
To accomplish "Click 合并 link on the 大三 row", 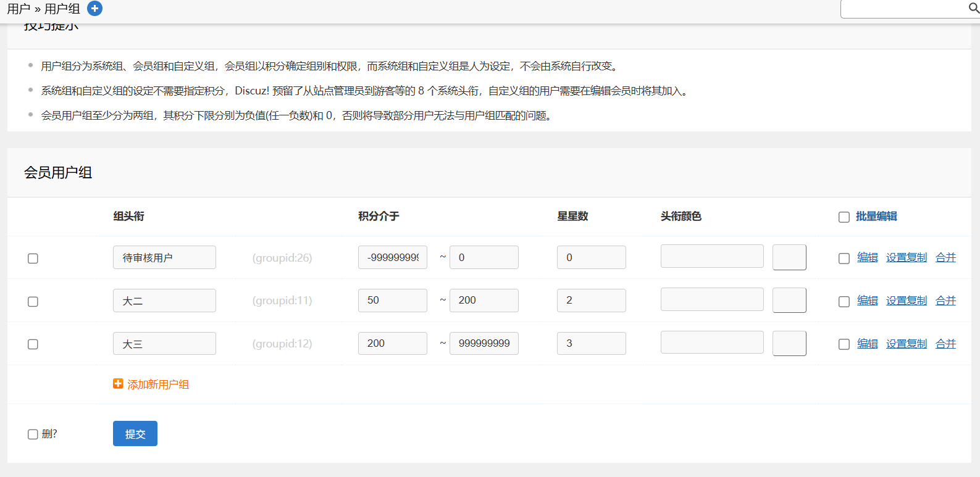I will (945, 344).
